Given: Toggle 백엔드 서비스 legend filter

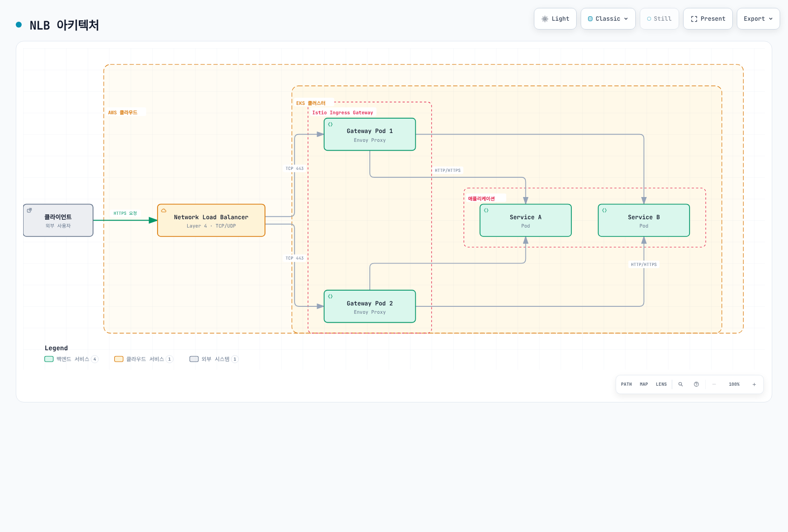Looking at the screenshot, I should coord(71,359).
